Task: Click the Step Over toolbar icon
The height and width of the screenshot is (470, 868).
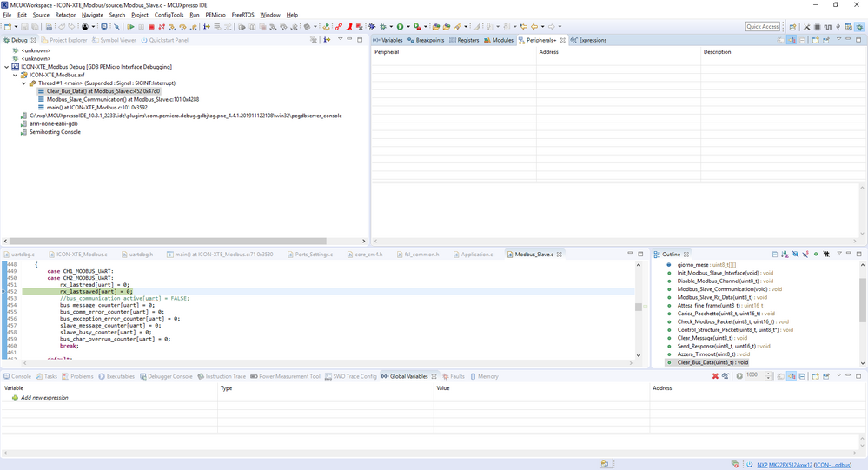Action: tap(182, 27)
